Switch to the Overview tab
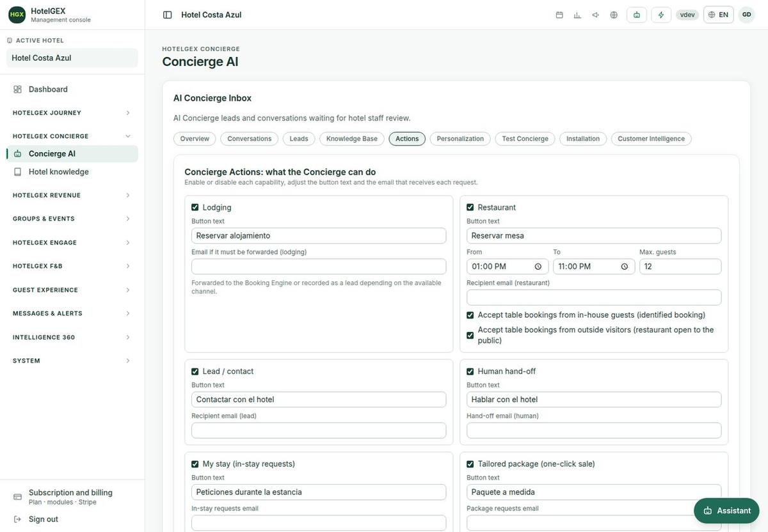 click(x=195, y=139)
